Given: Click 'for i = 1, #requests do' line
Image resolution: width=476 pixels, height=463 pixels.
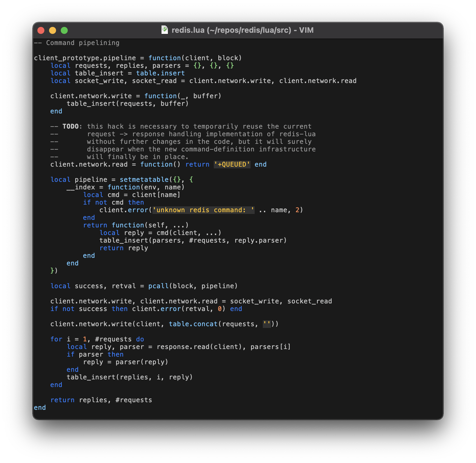Looking at the screenshot, I should (x=97, y=339).
